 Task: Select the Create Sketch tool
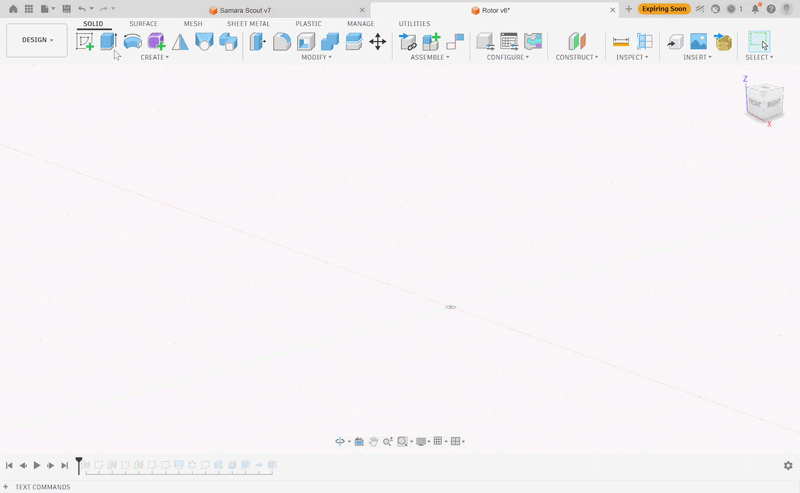[85, 41]
